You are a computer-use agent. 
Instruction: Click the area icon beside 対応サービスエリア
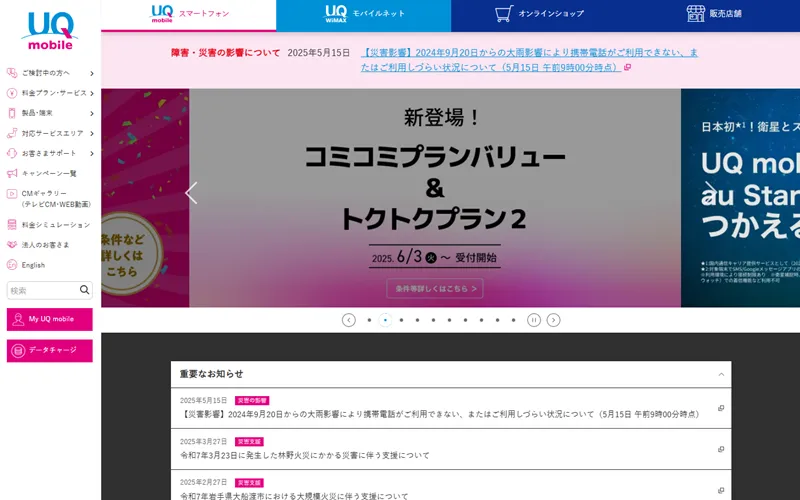[12, 133]
